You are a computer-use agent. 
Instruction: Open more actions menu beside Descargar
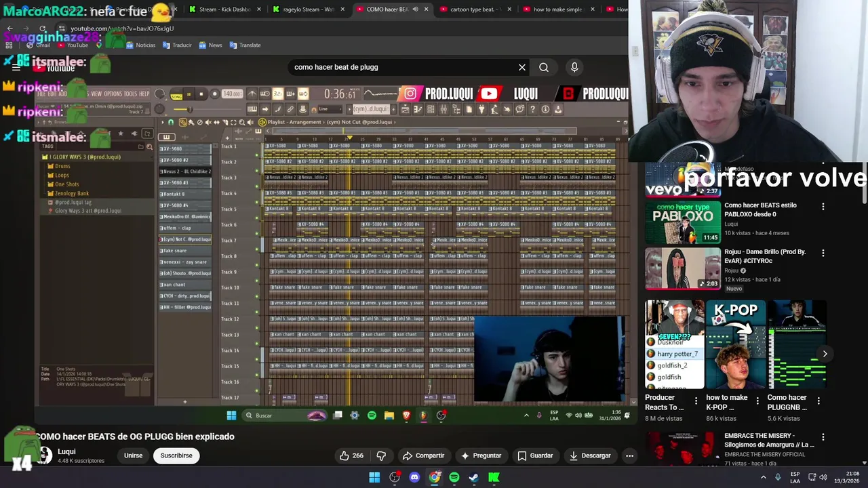pos(629,455)
